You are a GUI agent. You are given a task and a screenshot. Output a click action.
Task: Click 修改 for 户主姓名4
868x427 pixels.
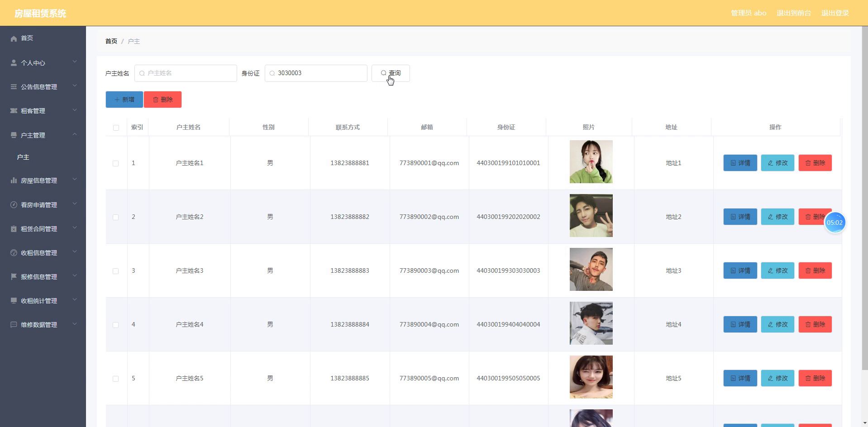[x=777, y=324]
